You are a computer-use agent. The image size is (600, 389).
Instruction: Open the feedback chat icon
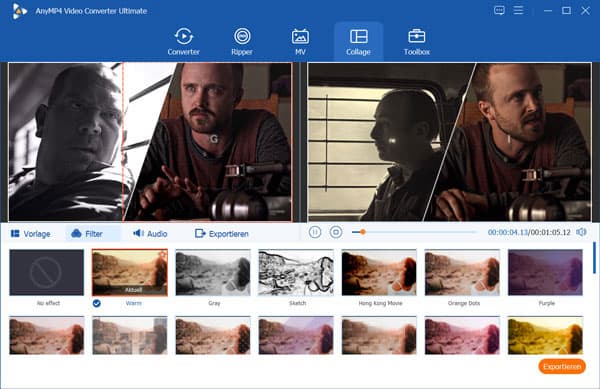[x=499, y=10]
